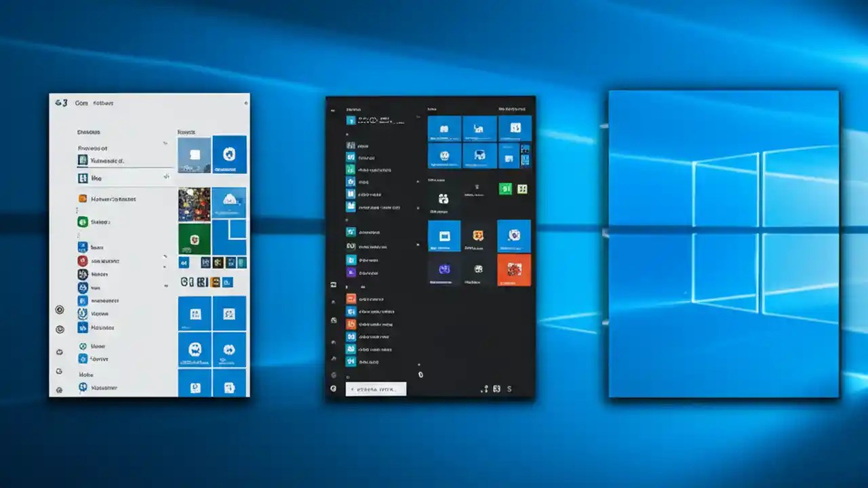
Task: Click the tile group heading in the dark menu
Action: 431,108
